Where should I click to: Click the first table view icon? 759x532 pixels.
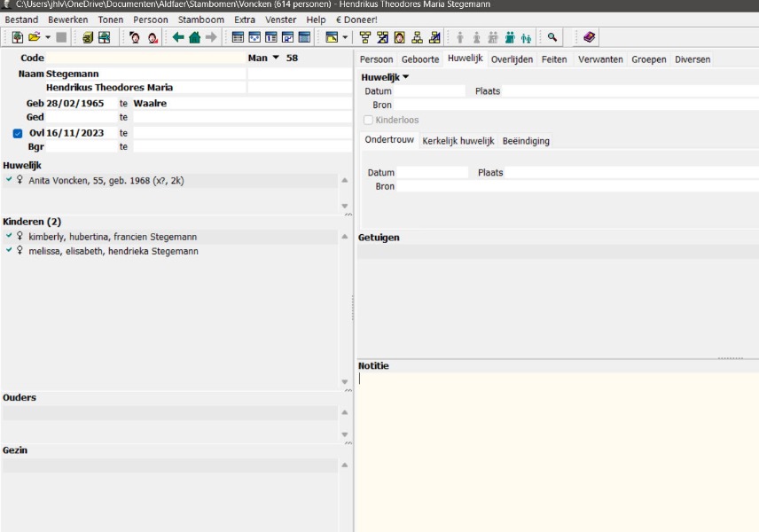pyautogui.click(x=238, y=37)
